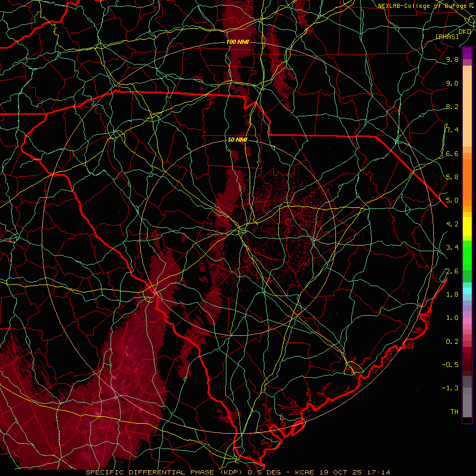The height and width of the screenshot is (476, 476).
Task: Click the bright green segment of the color bar
Action: [x=467, y=255]
